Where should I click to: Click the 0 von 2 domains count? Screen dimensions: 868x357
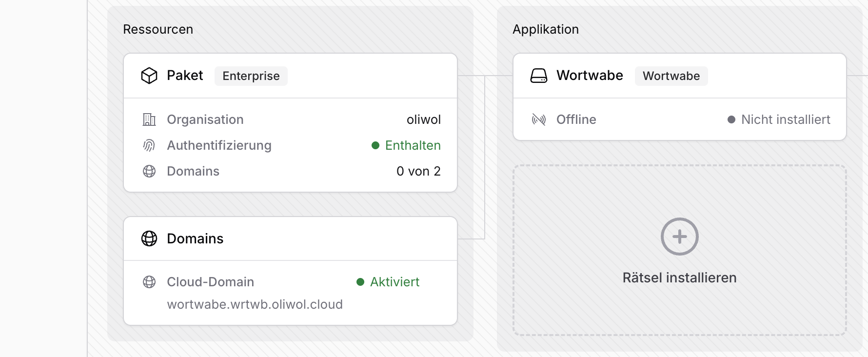[418, 171]
